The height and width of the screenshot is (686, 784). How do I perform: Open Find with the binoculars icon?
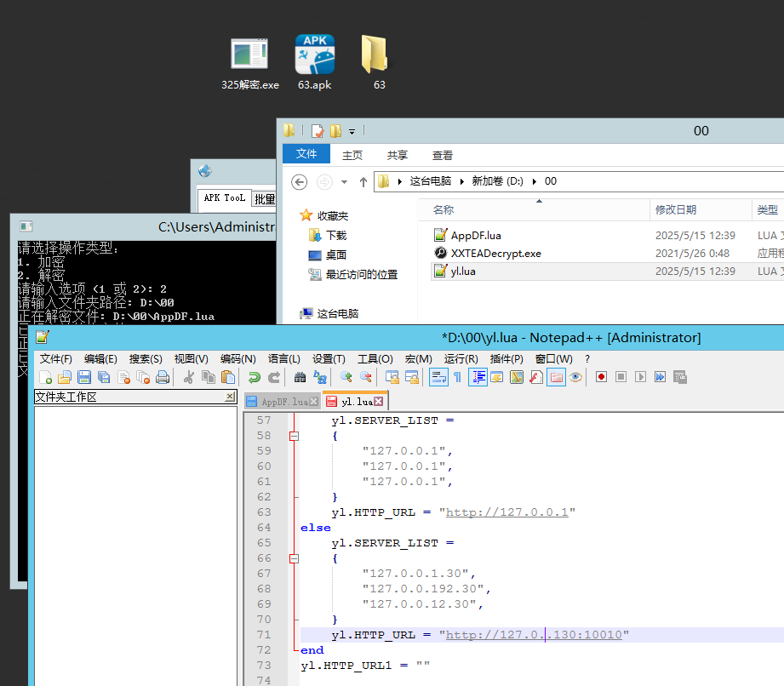(x=300, y=377)
